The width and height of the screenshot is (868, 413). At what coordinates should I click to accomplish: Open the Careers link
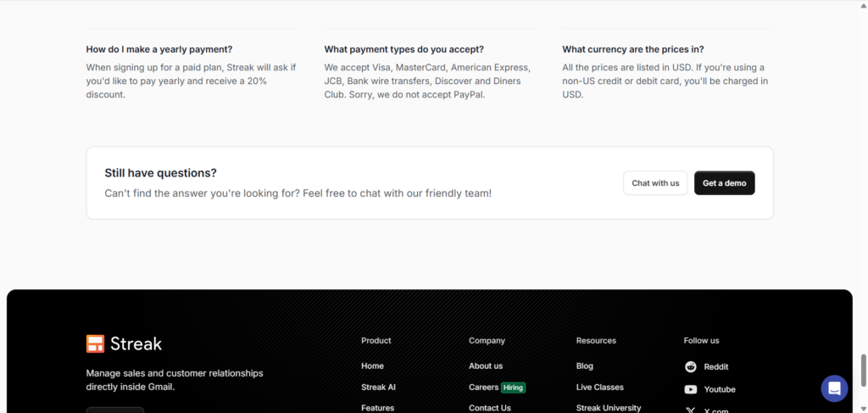pos(484,387)
